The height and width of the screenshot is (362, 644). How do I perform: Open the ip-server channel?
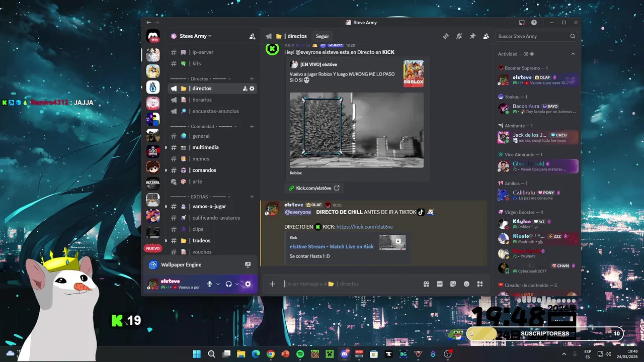click(212, 52)
